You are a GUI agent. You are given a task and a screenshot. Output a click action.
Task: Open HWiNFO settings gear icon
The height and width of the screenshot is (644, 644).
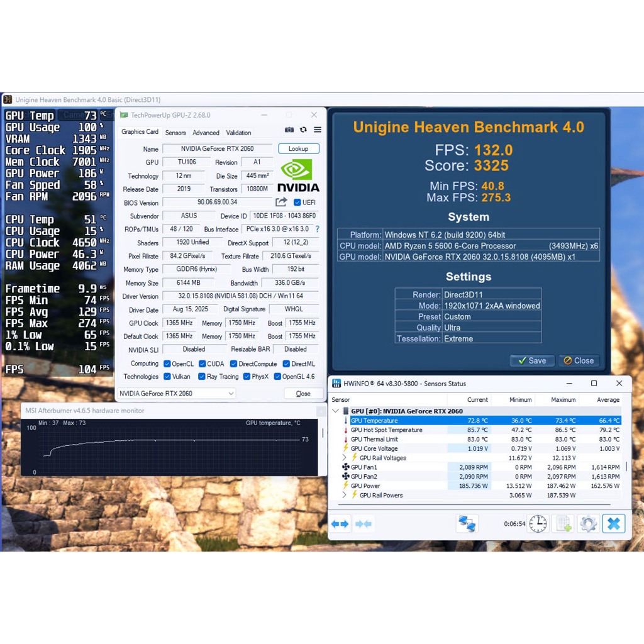(x=588, y=524)
